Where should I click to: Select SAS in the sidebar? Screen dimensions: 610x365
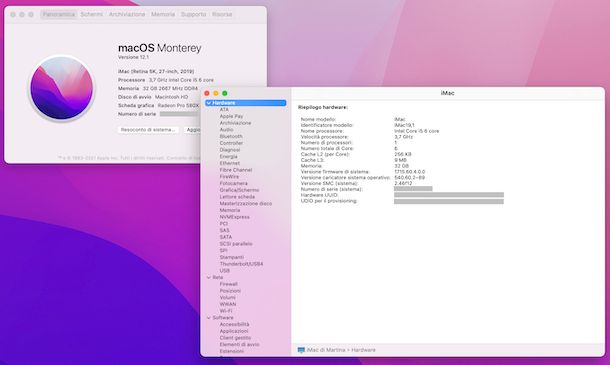(224, 230)
